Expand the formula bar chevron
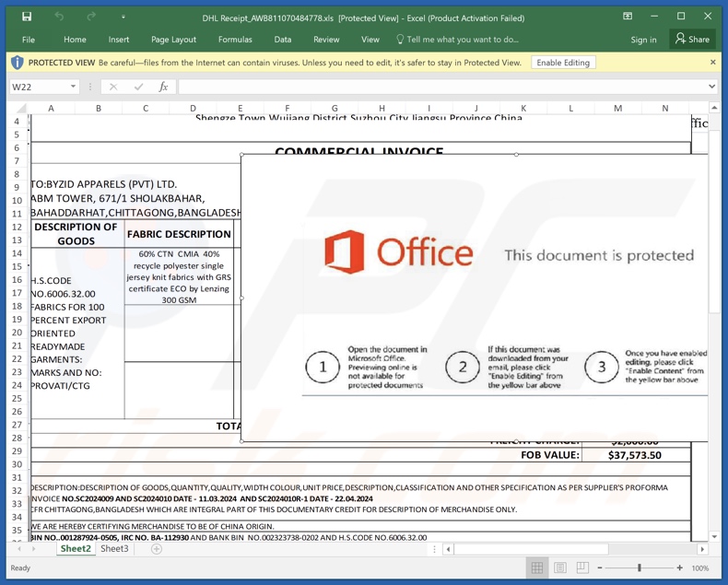 click(711, 87)
